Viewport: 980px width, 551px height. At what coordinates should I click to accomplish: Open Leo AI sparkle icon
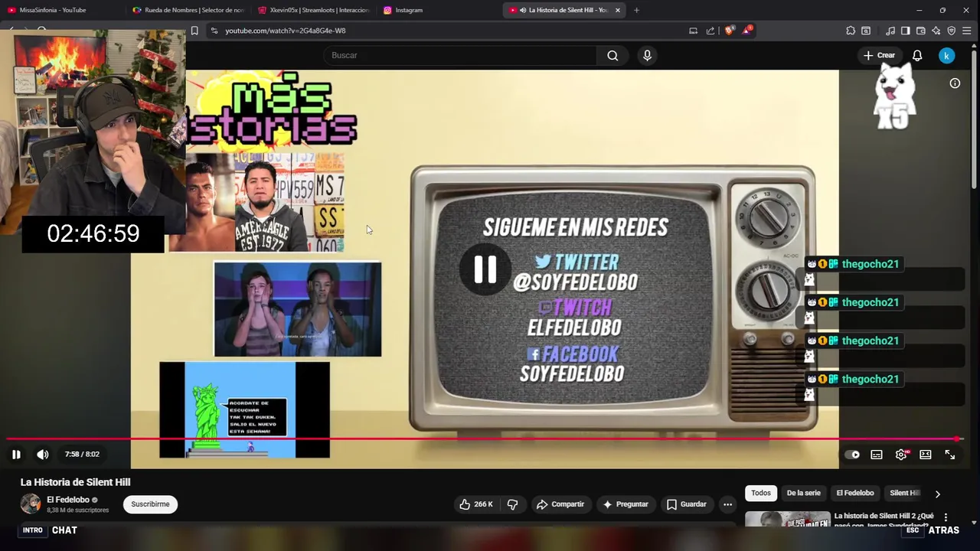(936, 31)
